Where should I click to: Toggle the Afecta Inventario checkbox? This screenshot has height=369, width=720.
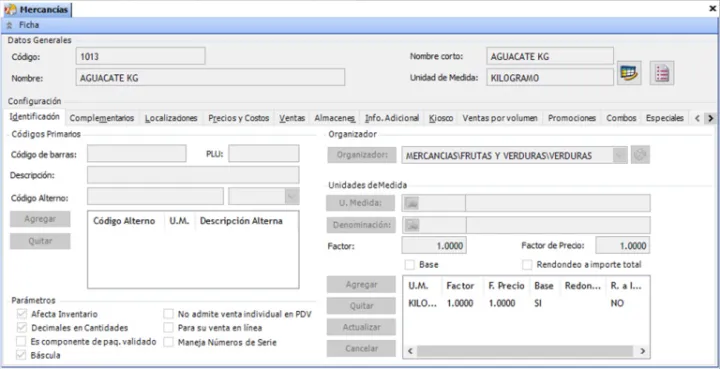(22, 314)
